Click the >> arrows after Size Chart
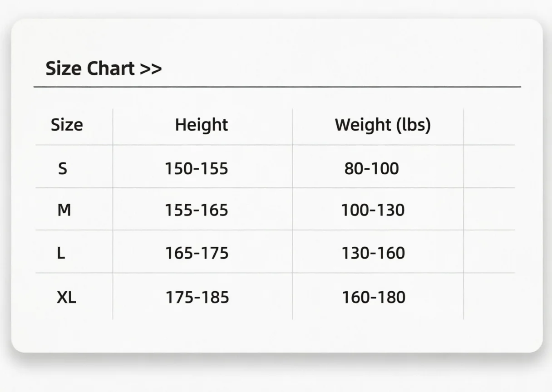The height and width of the screenshot is (392, 552). click(151, 69)
